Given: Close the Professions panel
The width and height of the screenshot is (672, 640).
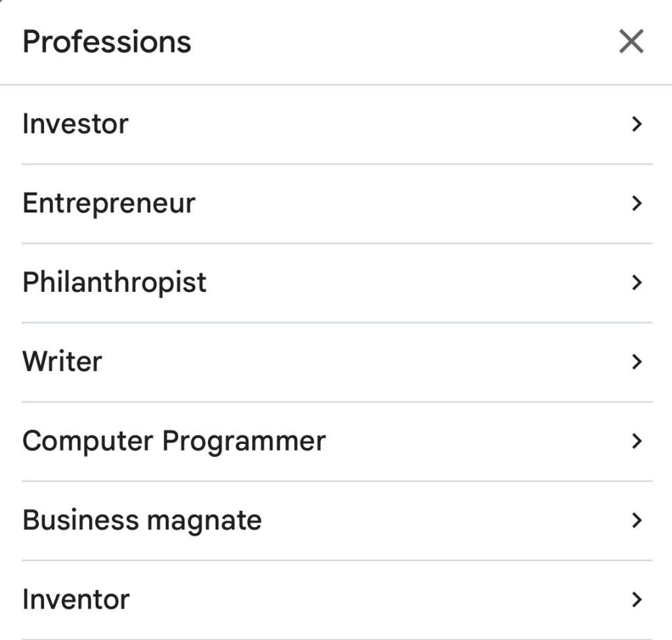Looking at the screenshot, I should pyautogui.click(x=631, y=43).
